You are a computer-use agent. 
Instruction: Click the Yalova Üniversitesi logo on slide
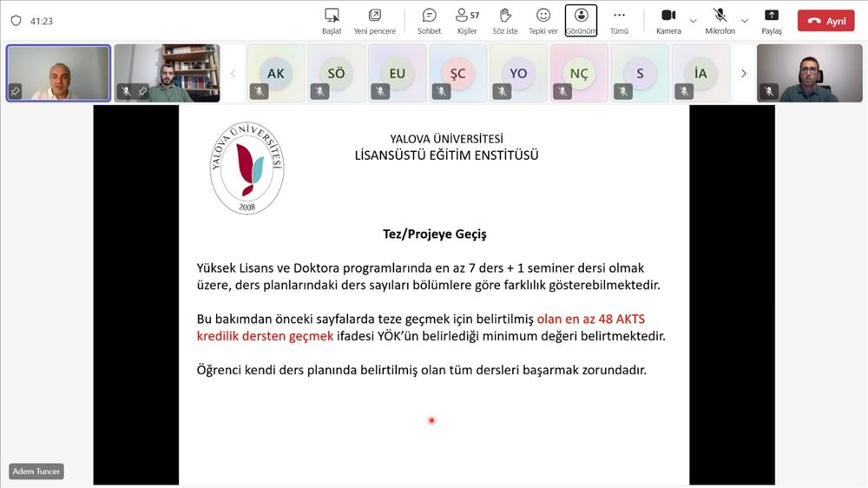[247, 168]
